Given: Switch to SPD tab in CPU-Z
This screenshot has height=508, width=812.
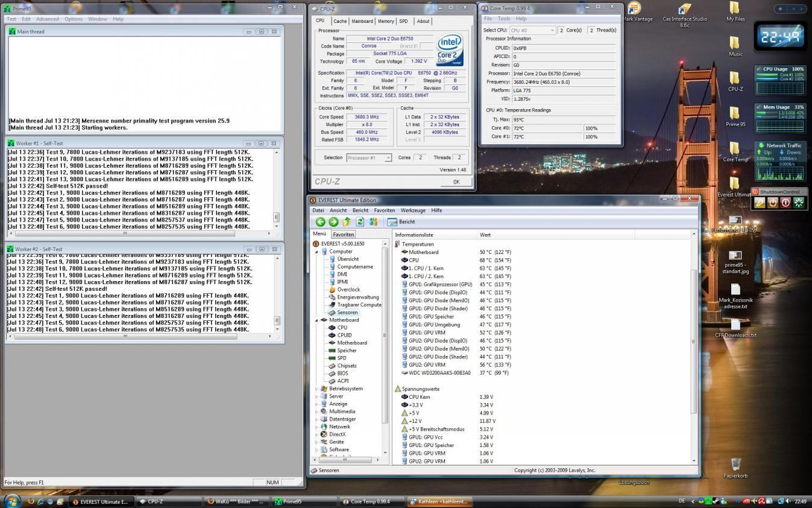Looking at the screenshot, I should point(403,21).
